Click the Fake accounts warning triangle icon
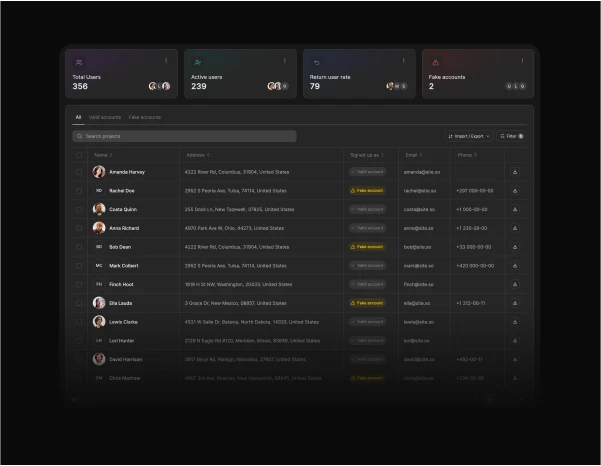 435,62
